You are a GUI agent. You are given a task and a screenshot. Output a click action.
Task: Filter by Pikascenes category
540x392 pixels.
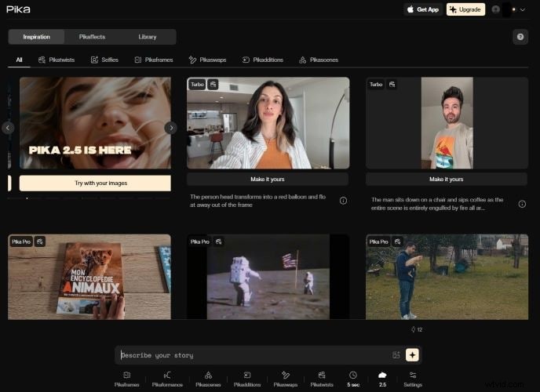pyautogui.click(x=319, y=60)
